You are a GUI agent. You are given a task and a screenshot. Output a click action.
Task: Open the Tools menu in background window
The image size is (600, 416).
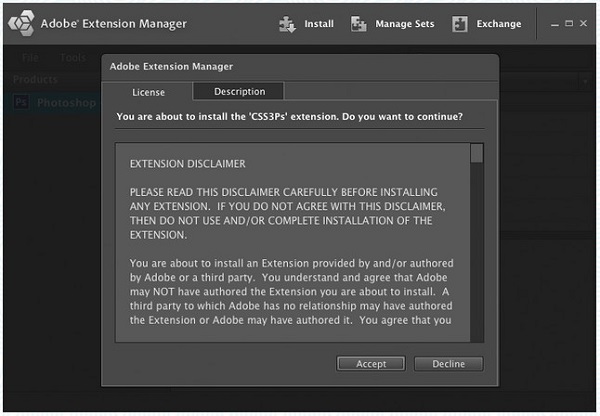click(73, 58)
